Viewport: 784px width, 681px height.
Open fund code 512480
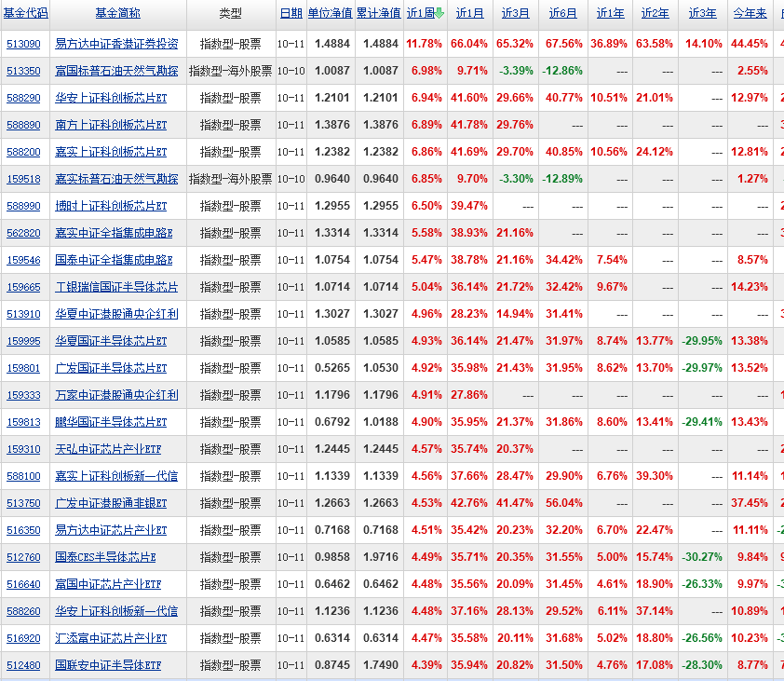click(23, 665)
